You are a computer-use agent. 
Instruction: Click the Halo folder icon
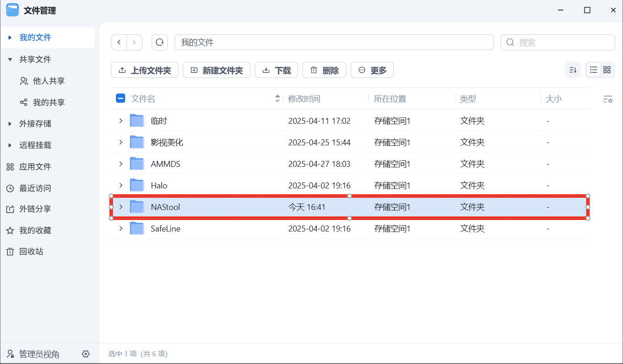pyautogui.click(x=137, y=185)
